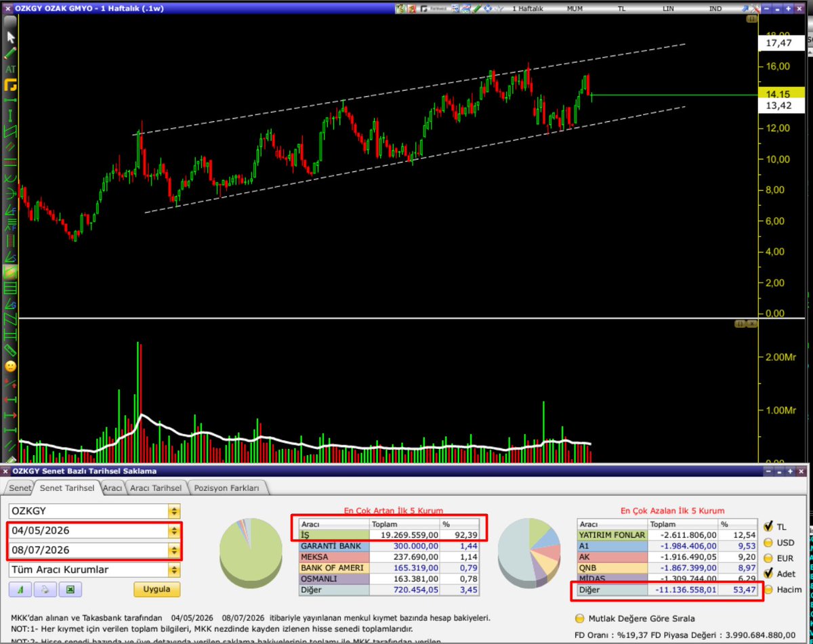Select the arrow pointer tool
The width and height of the screenshot is (813, 644).
11,37
